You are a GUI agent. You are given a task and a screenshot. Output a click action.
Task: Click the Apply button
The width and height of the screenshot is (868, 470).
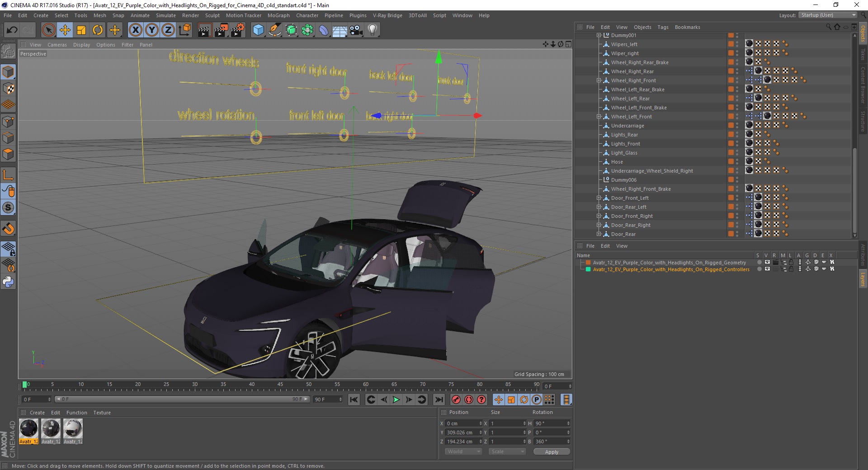(x=552, y=451)
